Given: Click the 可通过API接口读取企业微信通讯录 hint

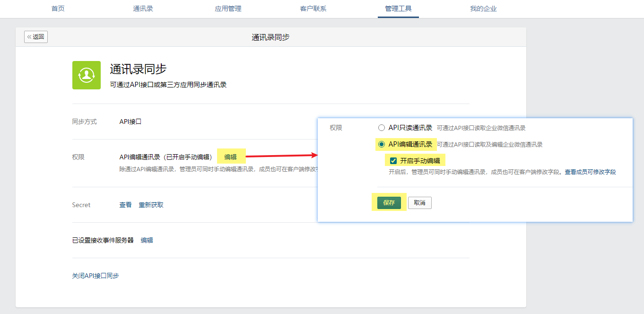Looking at the screenshot, I should (481, 128).
